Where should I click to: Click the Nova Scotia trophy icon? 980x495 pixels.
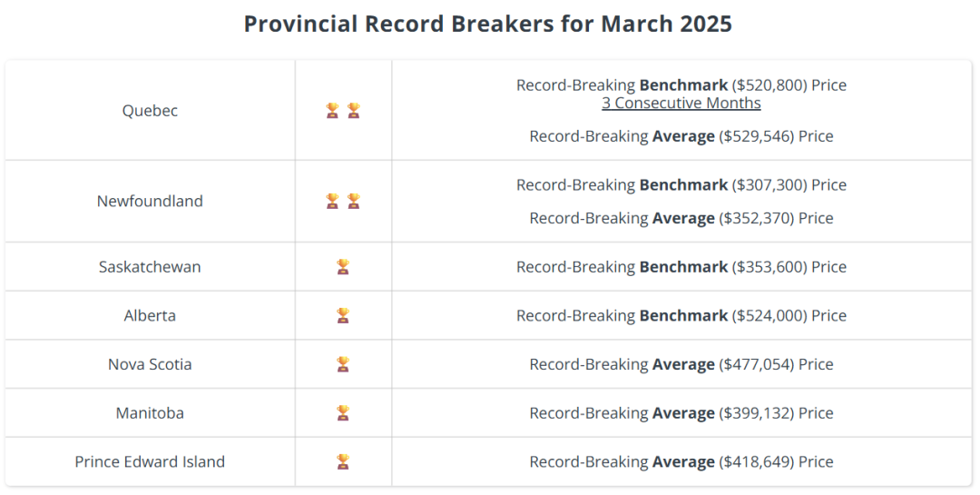343,365
